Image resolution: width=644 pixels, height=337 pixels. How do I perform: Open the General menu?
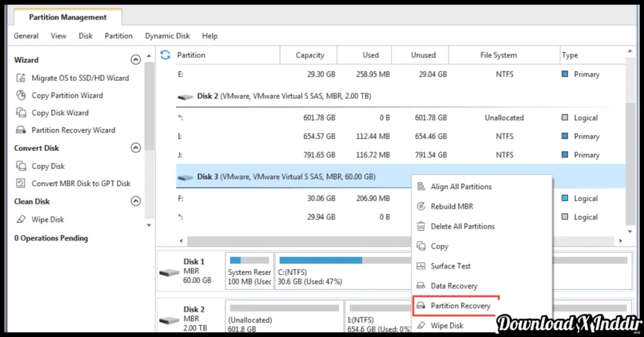coord(26,36)
